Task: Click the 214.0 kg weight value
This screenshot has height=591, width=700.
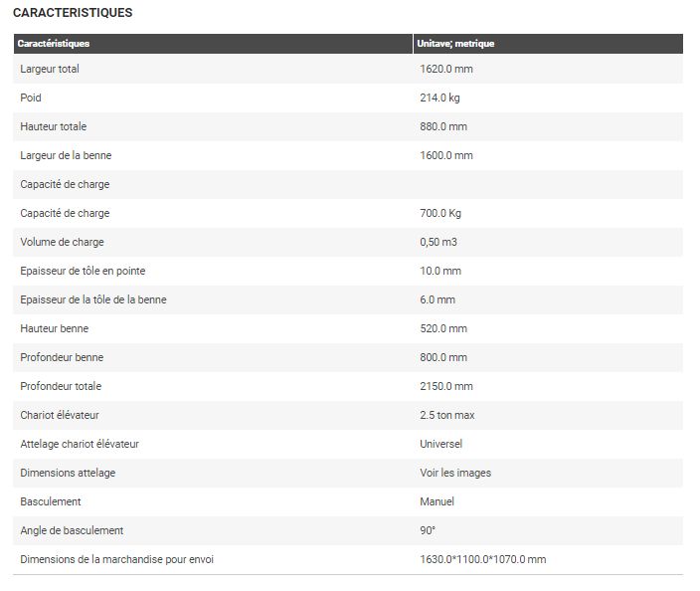Action: point(440,98)
